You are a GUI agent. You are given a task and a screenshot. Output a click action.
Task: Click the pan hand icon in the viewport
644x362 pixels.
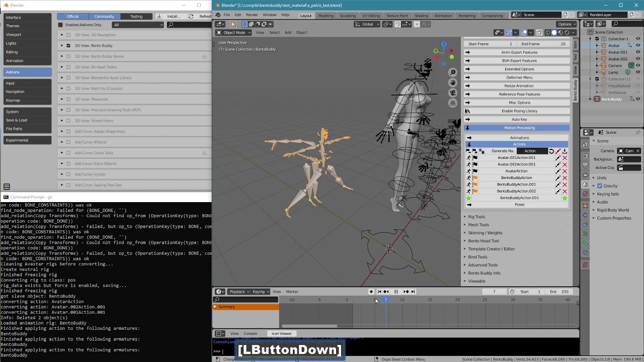tap(453, 82)
